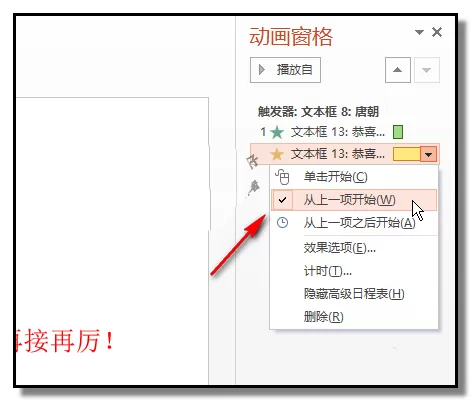This screenshot has width=471, height=401.
Task: Click the greyed move-down arrow button
Action: (x=427, y=70)
